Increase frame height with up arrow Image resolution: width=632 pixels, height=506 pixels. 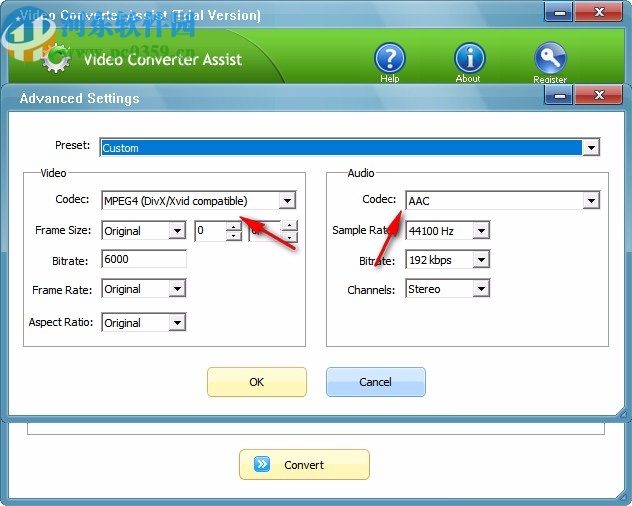(x=290, y=226)
